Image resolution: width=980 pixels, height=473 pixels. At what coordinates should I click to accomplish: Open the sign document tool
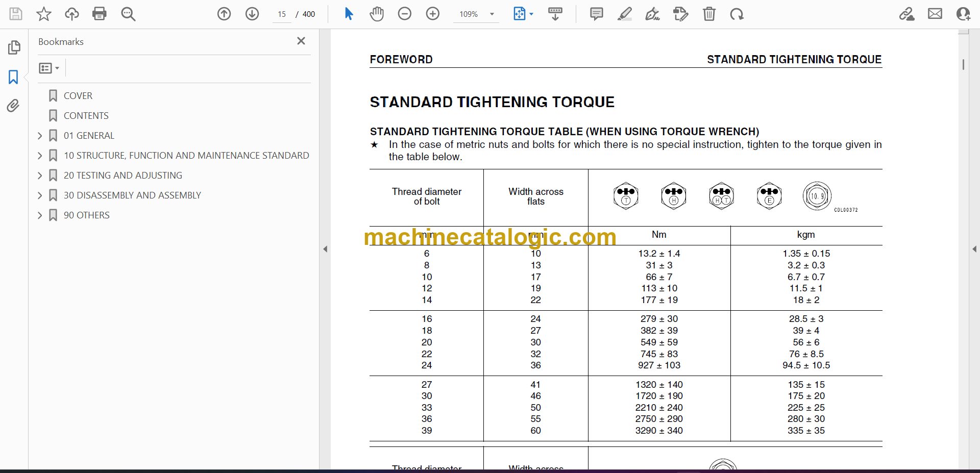(653, 14)
